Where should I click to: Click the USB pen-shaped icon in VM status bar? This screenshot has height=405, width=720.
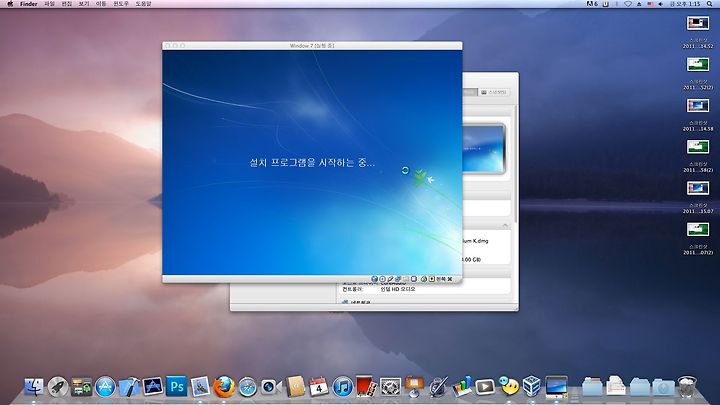click(390, 279)
